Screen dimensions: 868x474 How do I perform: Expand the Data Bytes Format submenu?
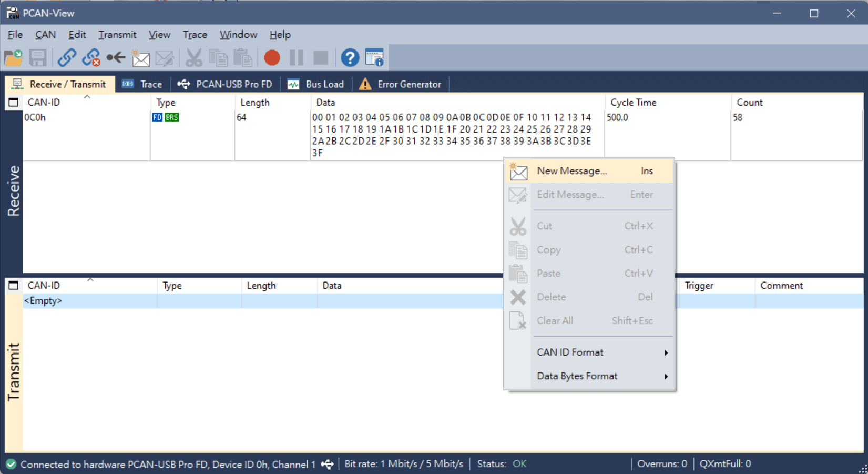(x=589, y=376)
